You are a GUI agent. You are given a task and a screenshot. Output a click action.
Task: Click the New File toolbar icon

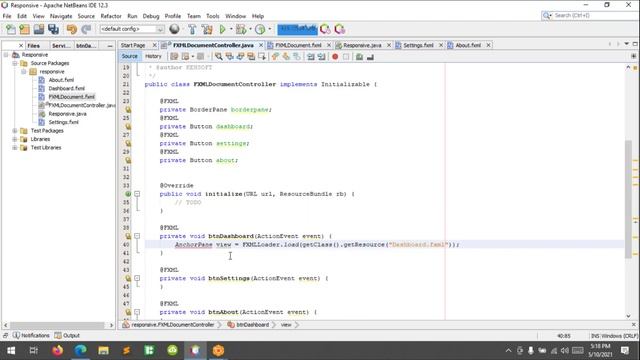tap(11, 29)
